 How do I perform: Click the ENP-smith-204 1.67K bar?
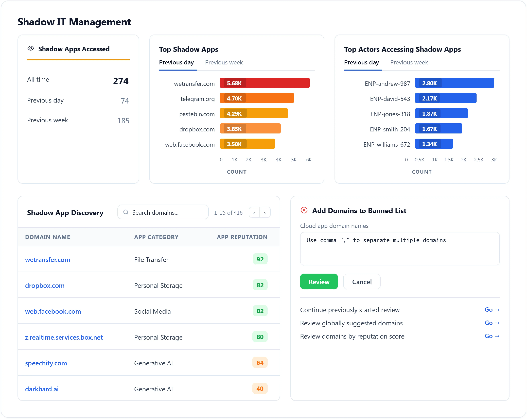pos(439,128)
